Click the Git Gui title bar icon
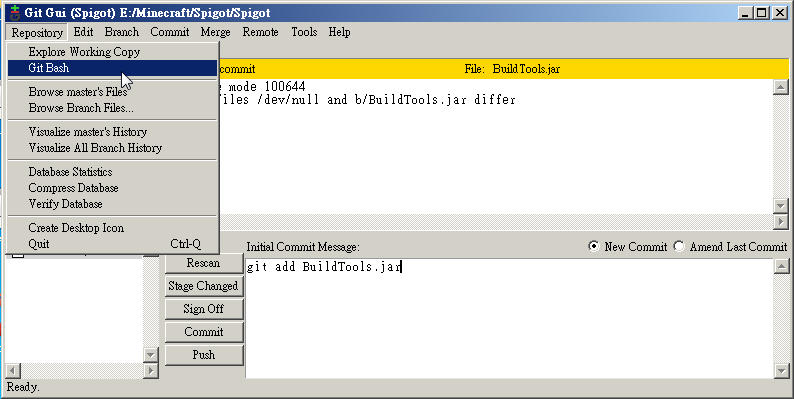Viewport: 794px width, 399px height. click(x=15, y=12)
